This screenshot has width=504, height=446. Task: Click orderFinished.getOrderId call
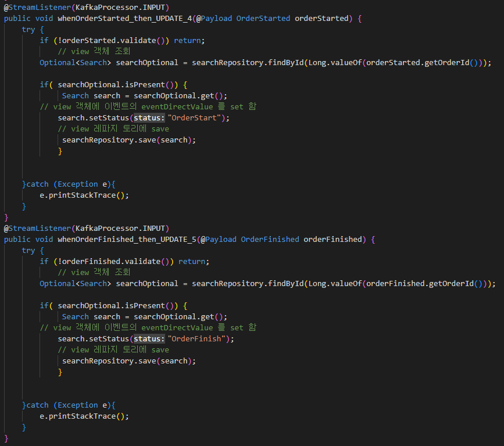(x=424, y=283)
